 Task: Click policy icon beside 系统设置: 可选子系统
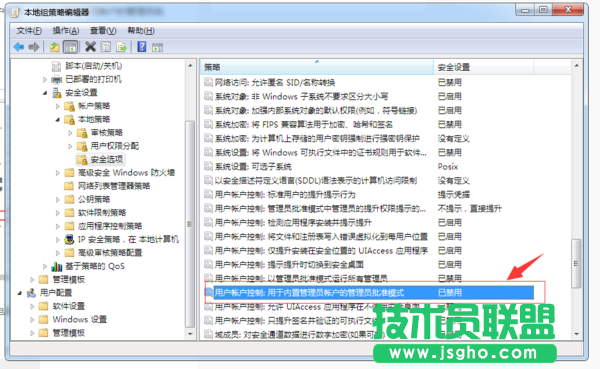pos(208,167)
